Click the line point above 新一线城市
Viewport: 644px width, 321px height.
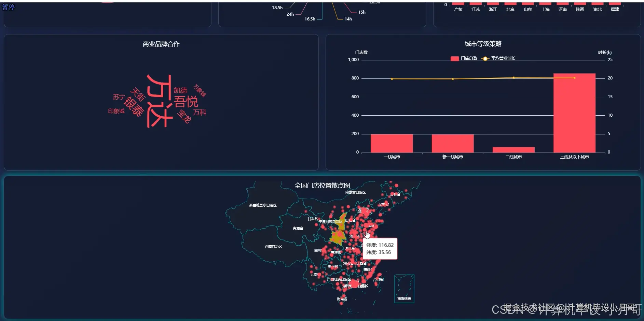point(453,79)
